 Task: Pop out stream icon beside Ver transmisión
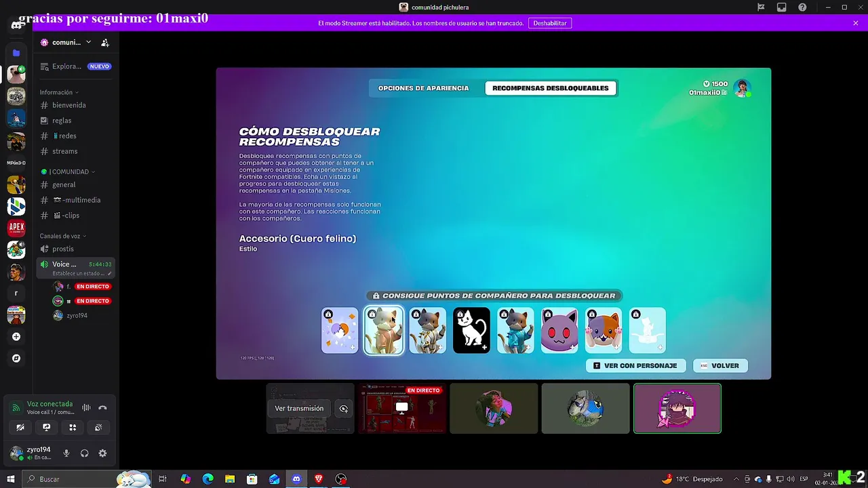pyautogui.click(x=344, y=409)
